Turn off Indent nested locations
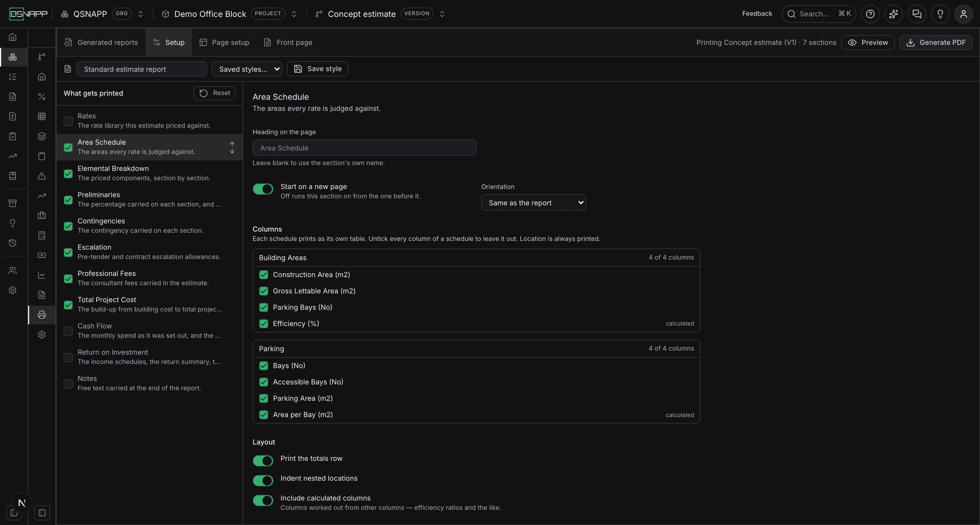The height and width of the screenshot is (525, 980). pyautogui.click(x=263, y=480)
